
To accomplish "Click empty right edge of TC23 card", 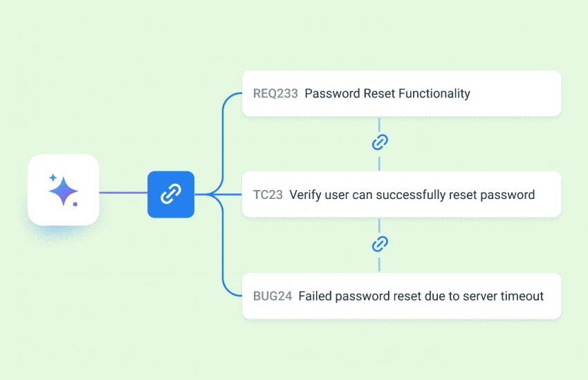I will pos(549,195).
